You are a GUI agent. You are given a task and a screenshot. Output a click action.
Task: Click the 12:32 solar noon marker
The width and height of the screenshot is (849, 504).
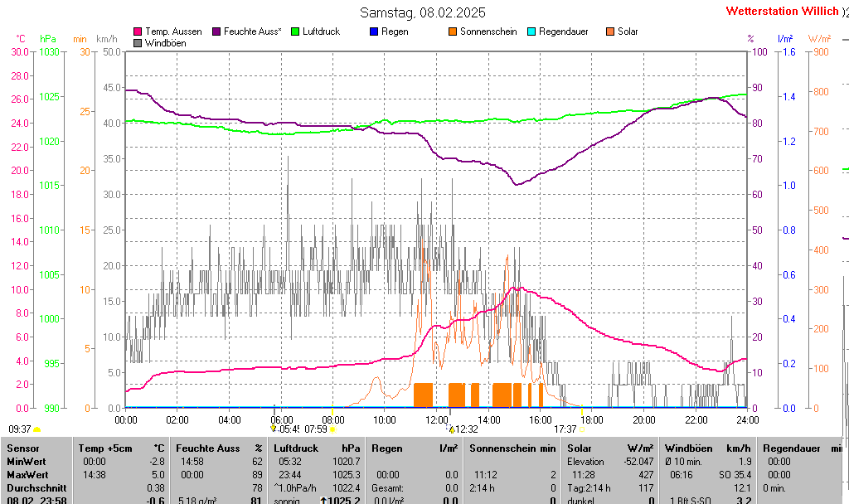(x=466, y=429)
